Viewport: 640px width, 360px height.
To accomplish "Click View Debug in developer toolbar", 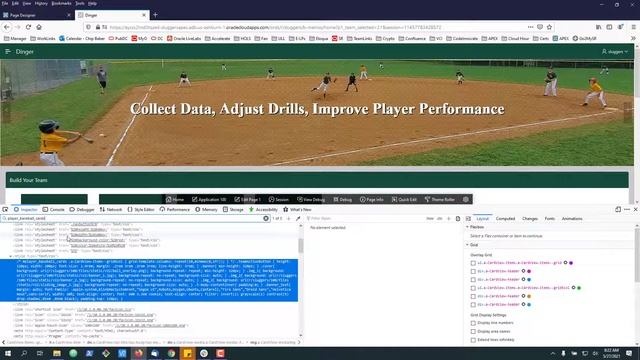I will pos(311,199).
